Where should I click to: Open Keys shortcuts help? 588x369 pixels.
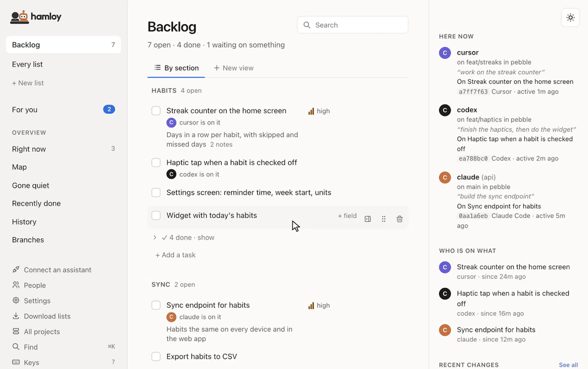[x=64, y=362]
